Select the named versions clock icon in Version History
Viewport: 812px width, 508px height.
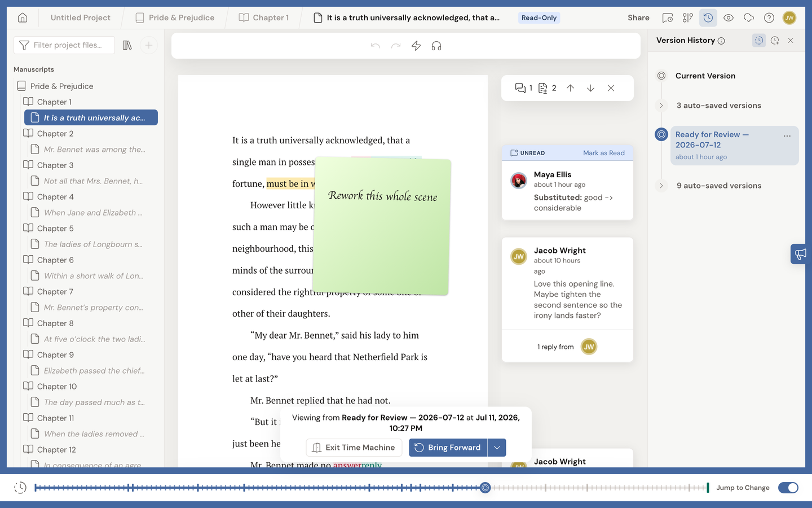pos(775,41)
